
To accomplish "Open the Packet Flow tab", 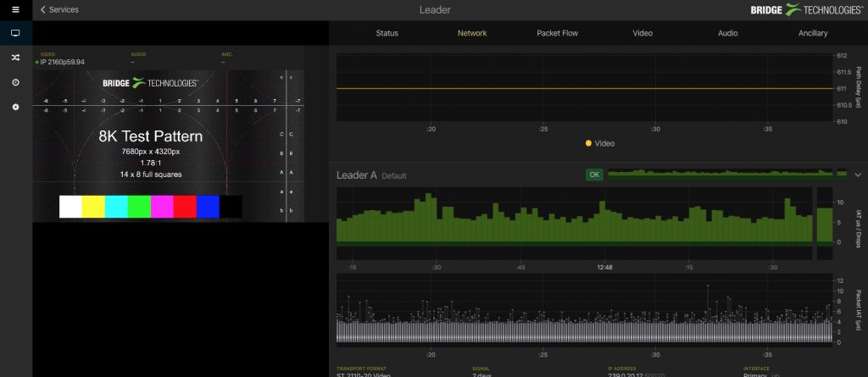I will 557,33.
